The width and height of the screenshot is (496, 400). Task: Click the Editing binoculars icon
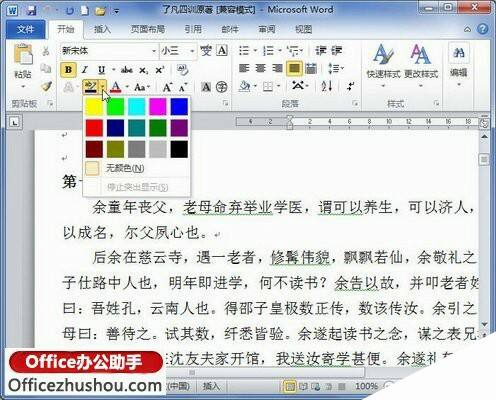459,53
